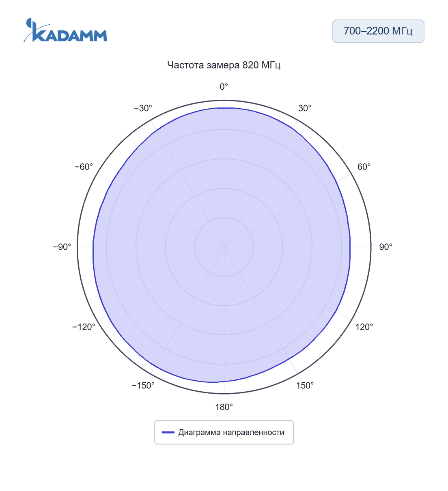Screen dimensions: 448x491
Task: Click the Kadamm logo
Action: [x=65, y=30]
